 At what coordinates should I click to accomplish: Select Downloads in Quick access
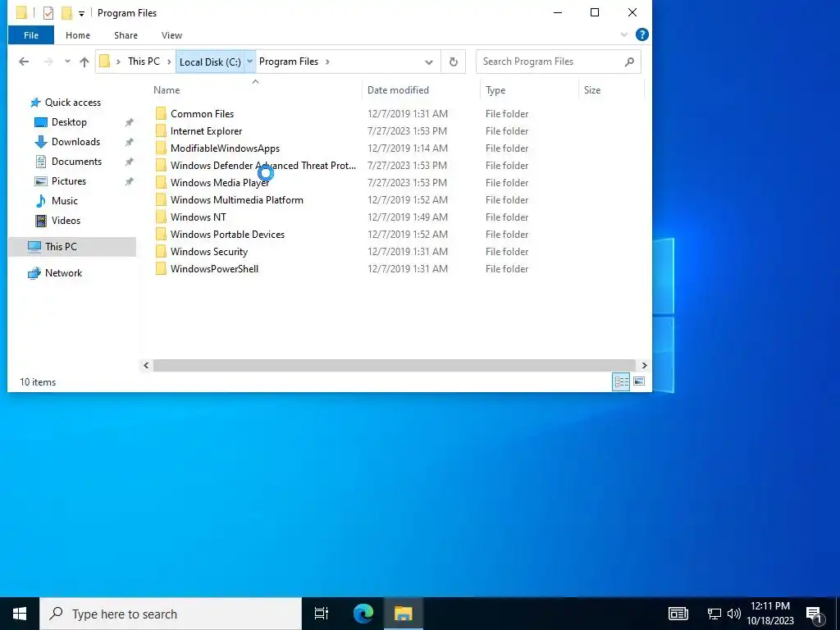[x=75, y=142]
